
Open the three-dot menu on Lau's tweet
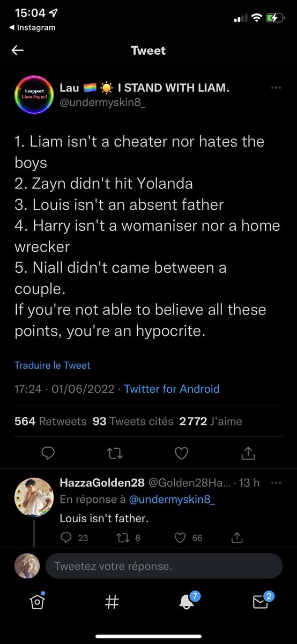tap(276, 87)
